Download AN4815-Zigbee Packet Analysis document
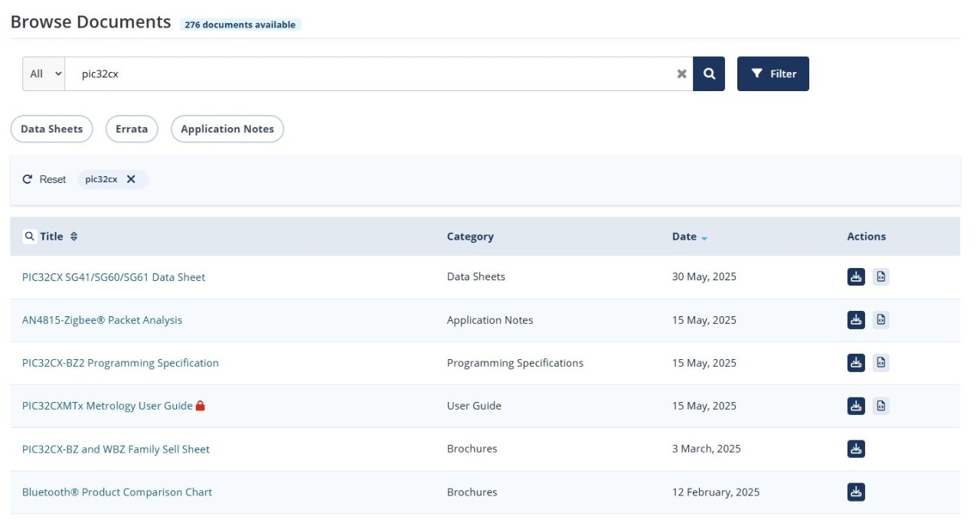This screenshot has width=980, height=523. [856, 319]
